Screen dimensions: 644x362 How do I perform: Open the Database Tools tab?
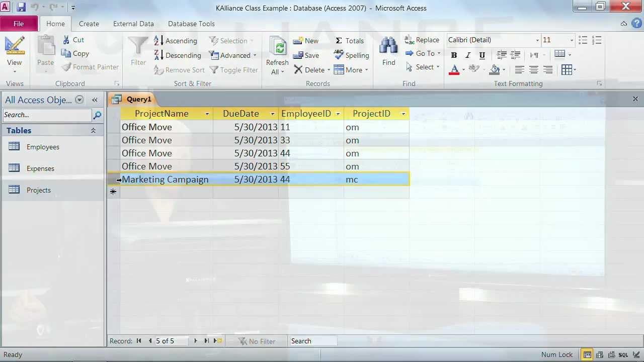click(191, 24)
